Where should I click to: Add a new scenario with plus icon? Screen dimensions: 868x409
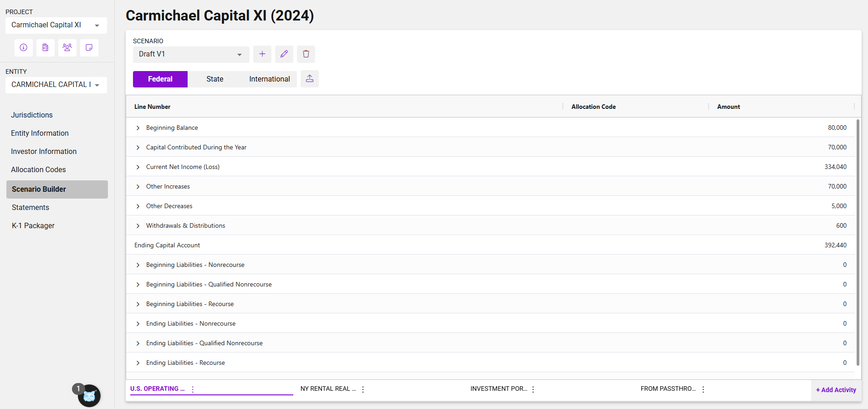tap(262, 54)
